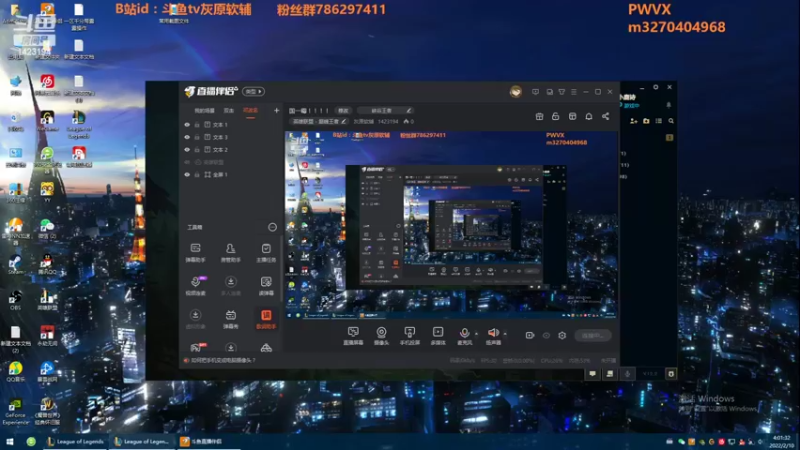Click the 修改 button beside the room title
The height and width of the screenshot is (450, 800).
[343, 110]
